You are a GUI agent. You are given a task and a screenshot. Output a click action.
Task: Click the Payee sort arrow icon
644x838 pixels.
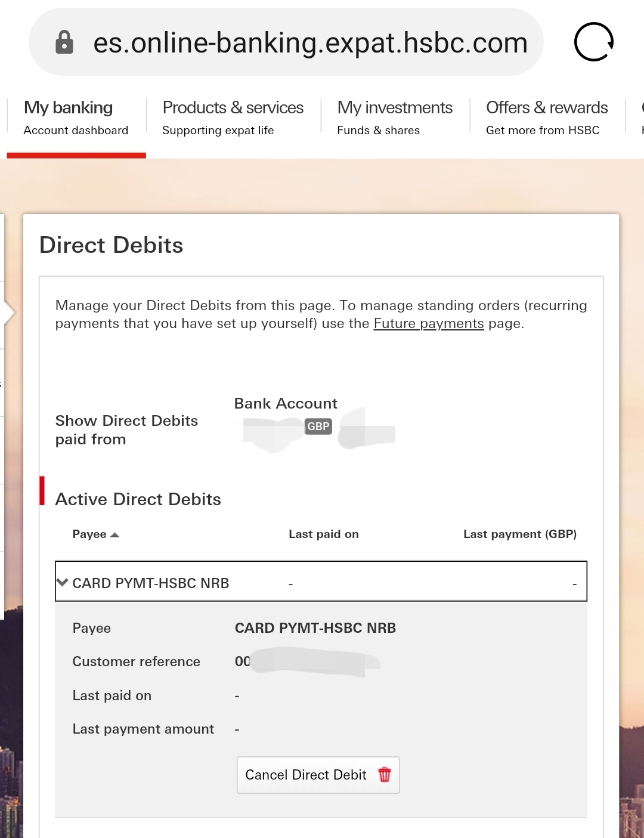(x=115, y=534)
